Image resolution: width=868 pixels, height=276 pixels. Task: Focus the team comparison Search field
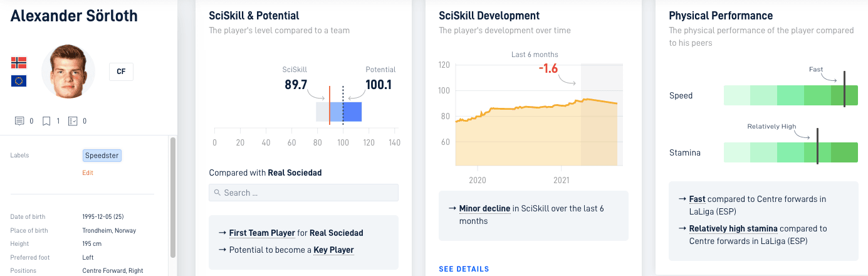point(303,193)
